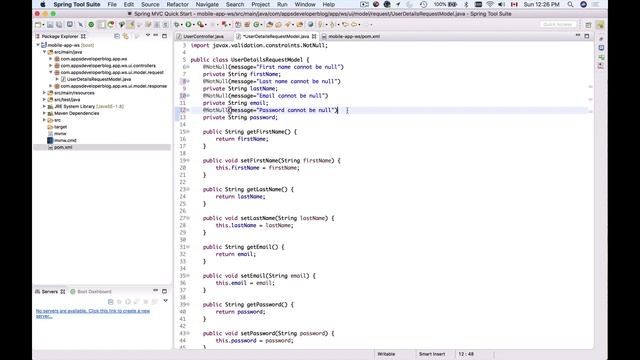The height and width of the screenshot is (360, 640).
Task: Open the Apple menu
Action: coord(43,4)
